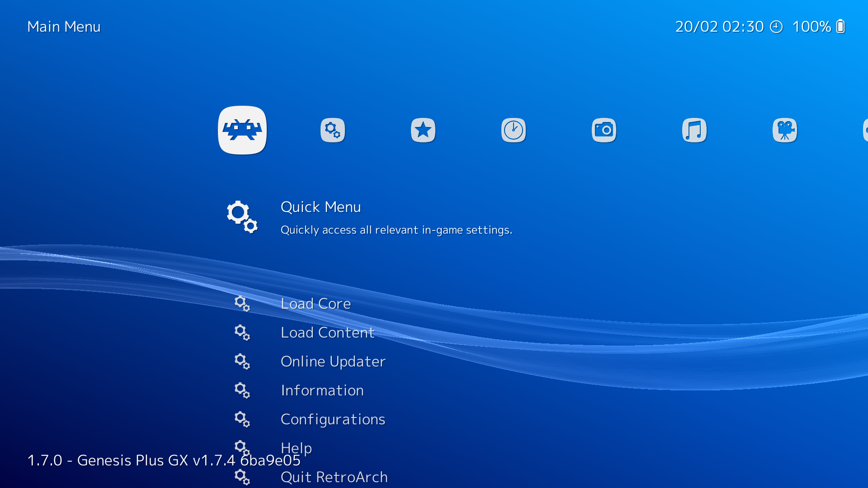
Task: Open the Information entry
Action: [322, 390]
